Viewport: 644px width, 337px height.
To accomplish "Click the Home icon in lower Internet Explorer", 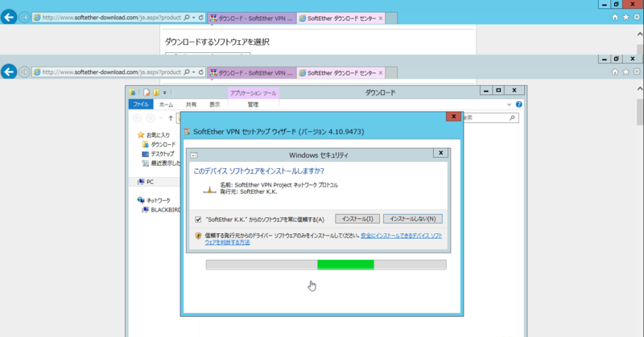I will tap(615, 72).
